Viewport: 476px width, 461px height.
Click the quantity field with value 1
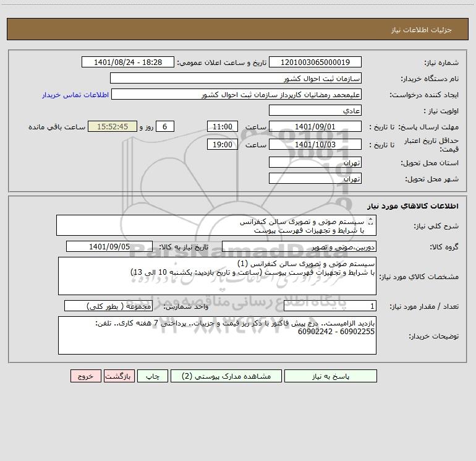coord(330,306)
